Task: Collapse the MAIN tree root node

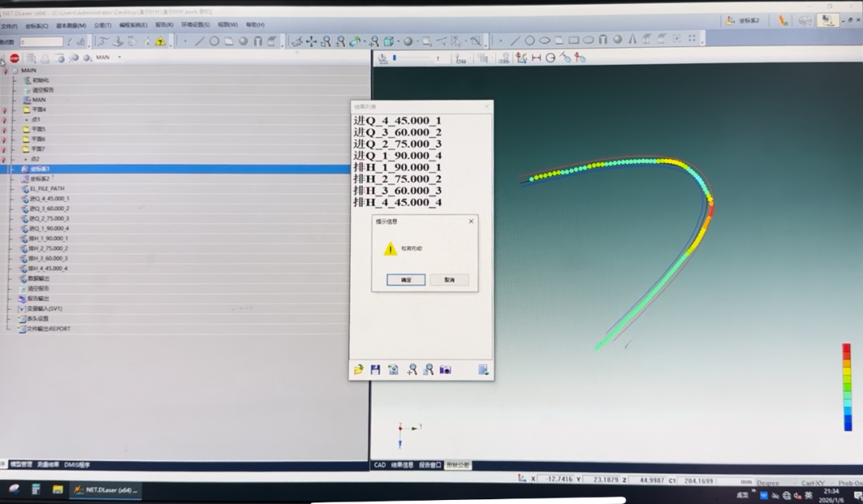Action: tap(14, 70)
